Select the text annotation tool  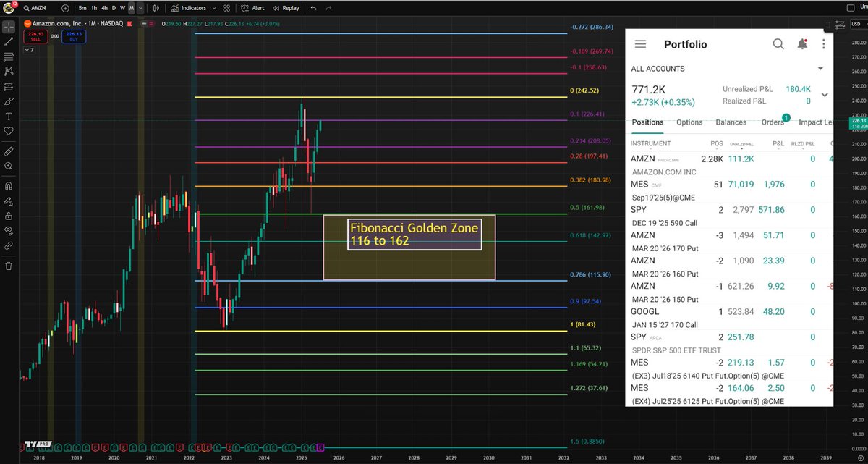point(9,116)
